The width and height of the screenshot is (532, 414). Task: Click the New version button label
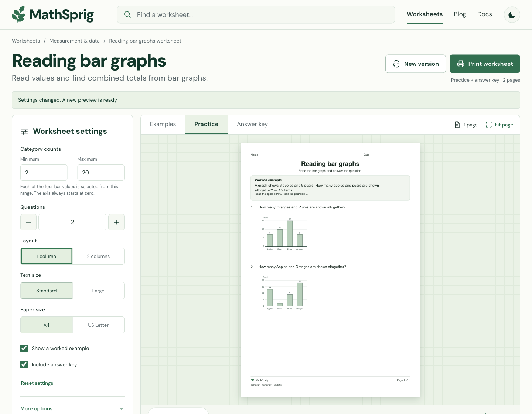tap(422, 64)
